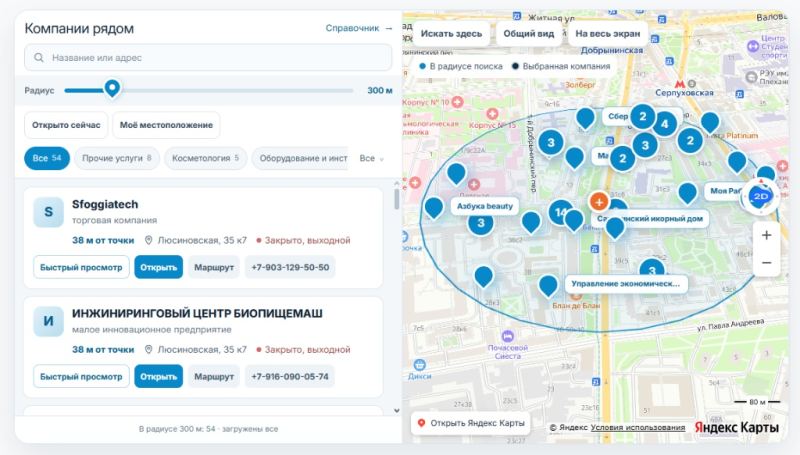800x455 pixels.
Task: Call the number +7-916-090-05-74
Action: (290, 376)
